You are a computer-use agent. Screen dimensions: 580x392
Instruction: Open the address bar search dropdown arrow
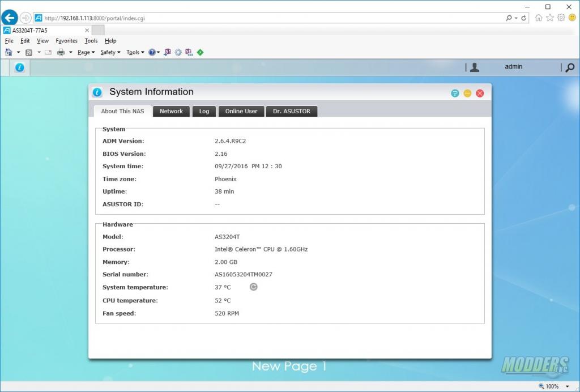click(515, 18)
